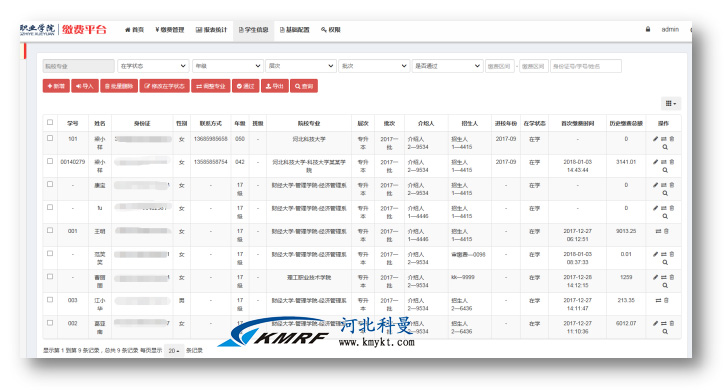Open the 缴费管理 menu

pyautogui.click(x=170, y=30)
